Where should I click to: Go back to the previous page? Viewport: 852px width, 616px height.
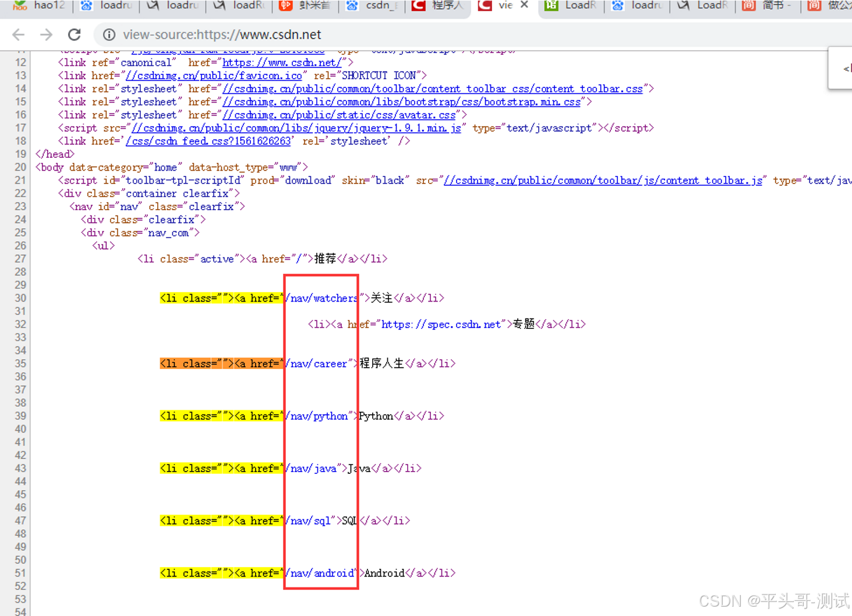coord(19,35)
